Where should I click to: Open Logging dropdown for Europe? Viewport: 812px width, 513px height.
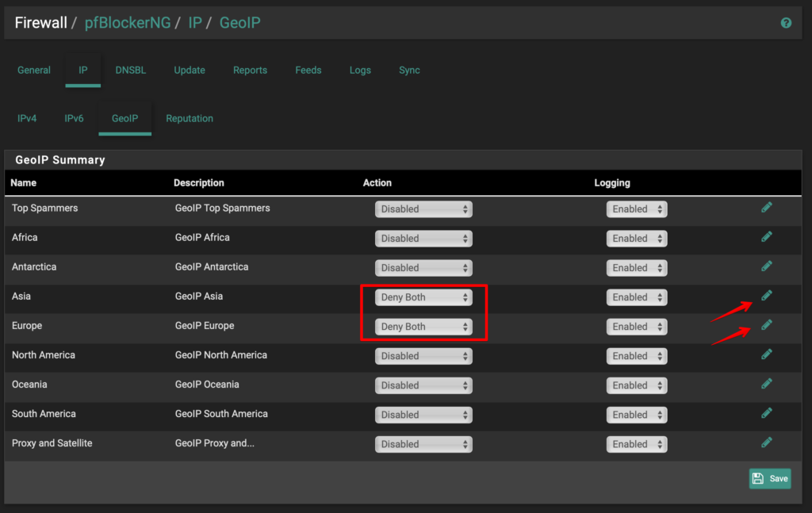pyautogui.click(x=637, y=327)
